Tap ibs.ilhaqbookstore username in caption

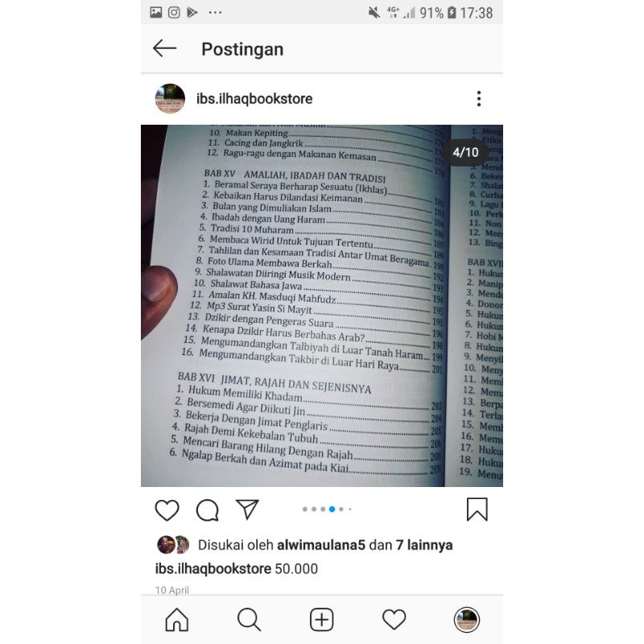pos(213,569)
